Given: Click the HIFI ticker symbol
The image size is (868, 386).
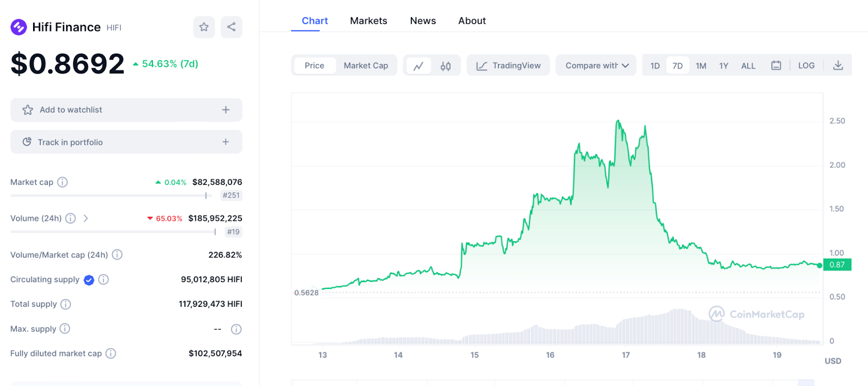Looking at the screenshot, I should click(114, 28).
